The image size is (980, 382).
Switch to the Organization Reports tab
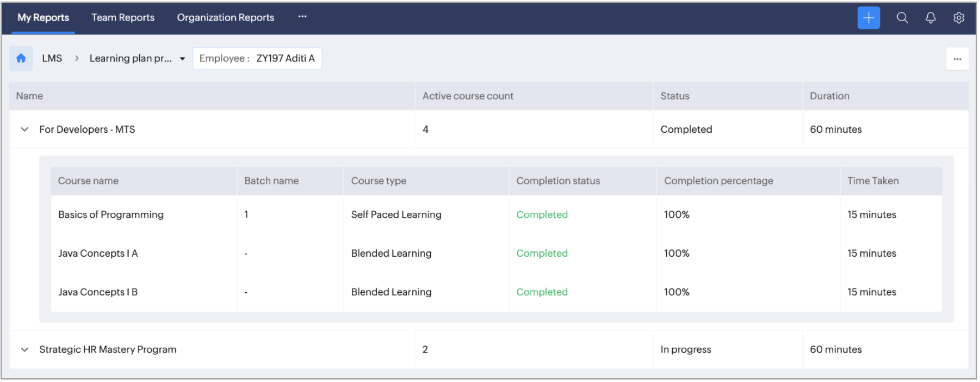[225, 17]
